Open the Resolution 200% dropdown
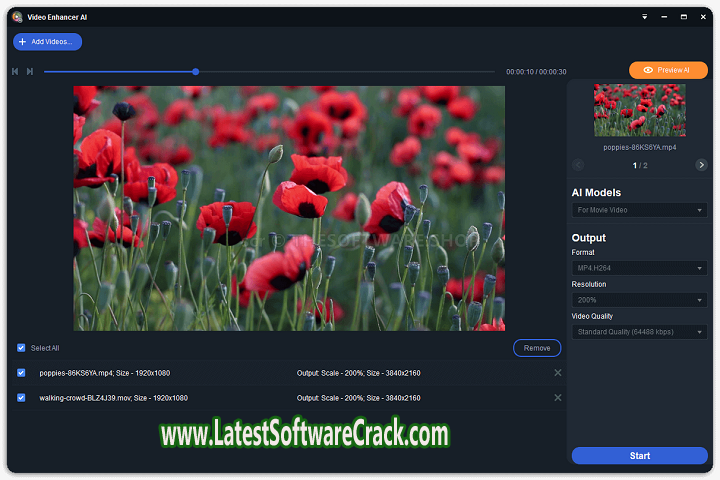The image size is (720, 480). coord(639,300)
